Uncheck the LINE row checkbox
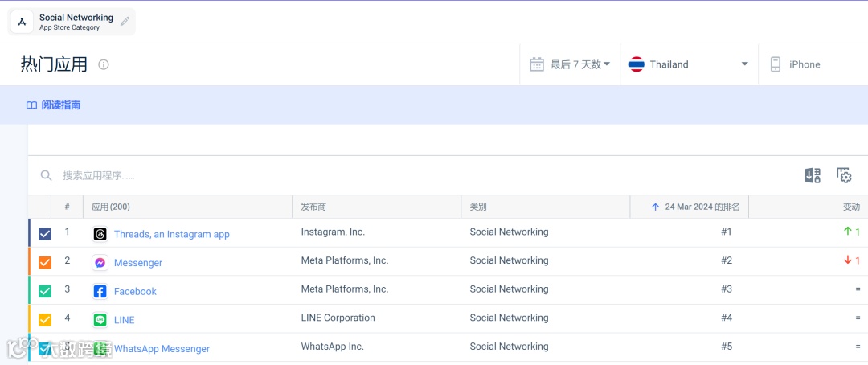The height and width of the screenshot is (365, 868). click(x=45, y=320)
